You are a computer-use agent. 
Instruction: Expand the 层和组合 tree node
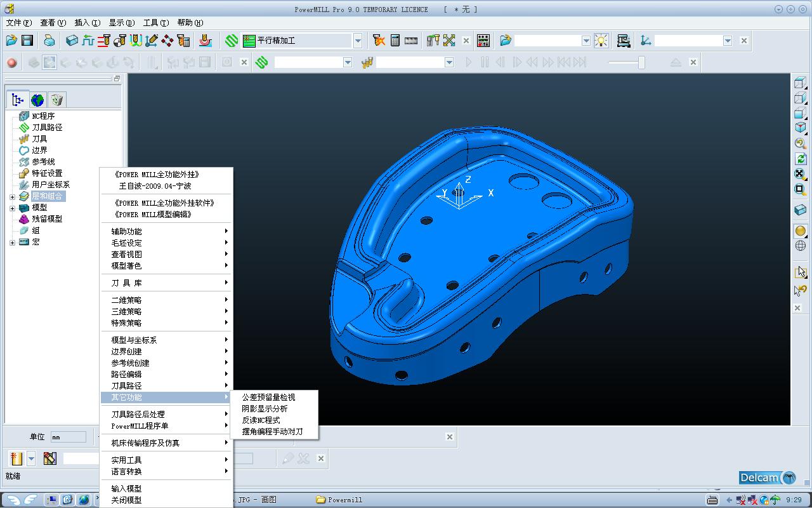pyautogui.click(x=12, y=196)
